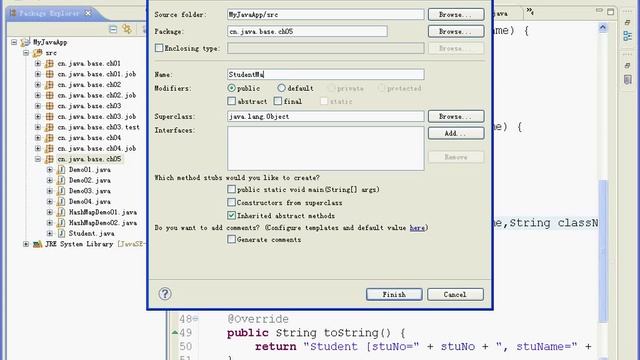Click the Interfaces list box
640x360 pixels.
326,148
